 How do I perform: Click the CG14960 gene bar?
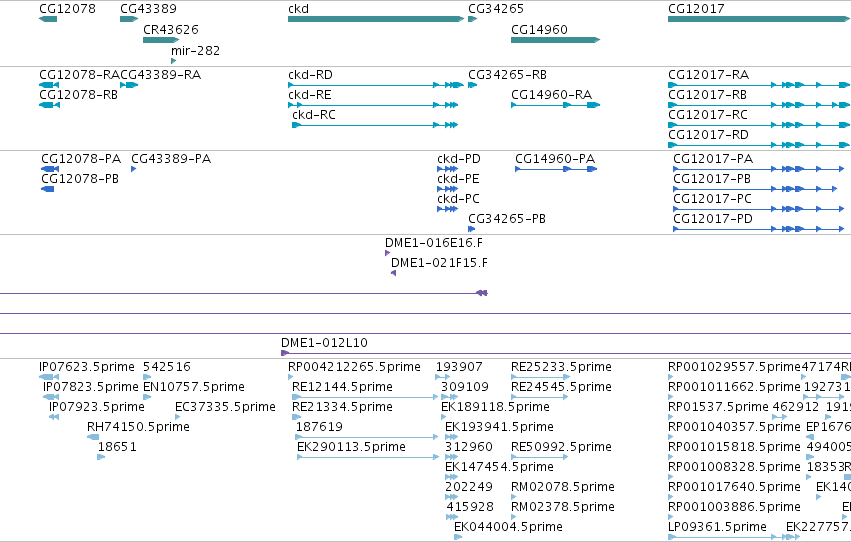pos(555,40)
